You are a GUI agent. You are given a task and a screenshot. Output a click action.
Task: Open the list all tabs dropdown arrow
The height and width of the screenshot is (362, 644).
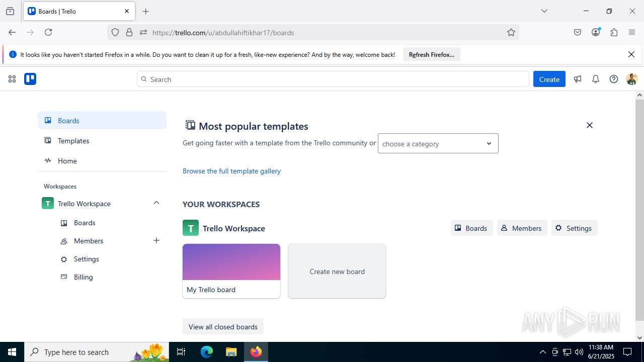pos(544,11)
